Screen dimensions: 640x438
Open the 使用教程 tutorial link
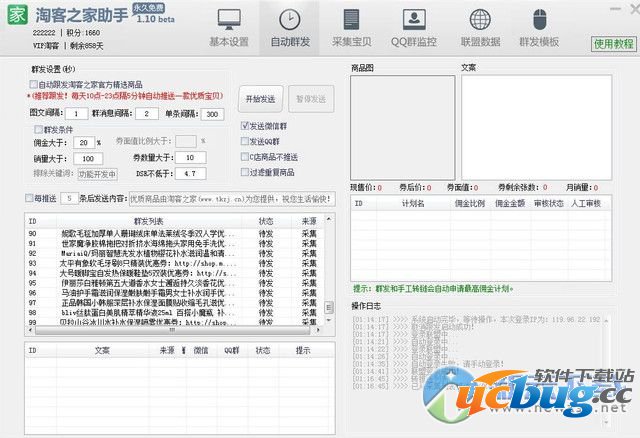coord(613,44)
